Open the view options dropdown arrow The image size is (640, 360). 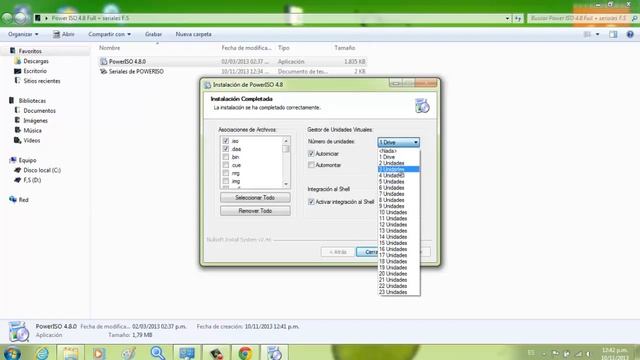click(598, 34)
